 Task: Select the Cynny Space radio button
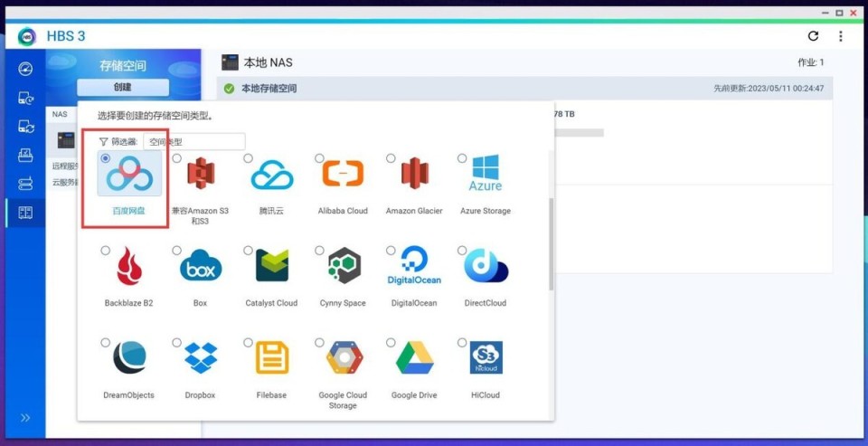click(319, 251)
